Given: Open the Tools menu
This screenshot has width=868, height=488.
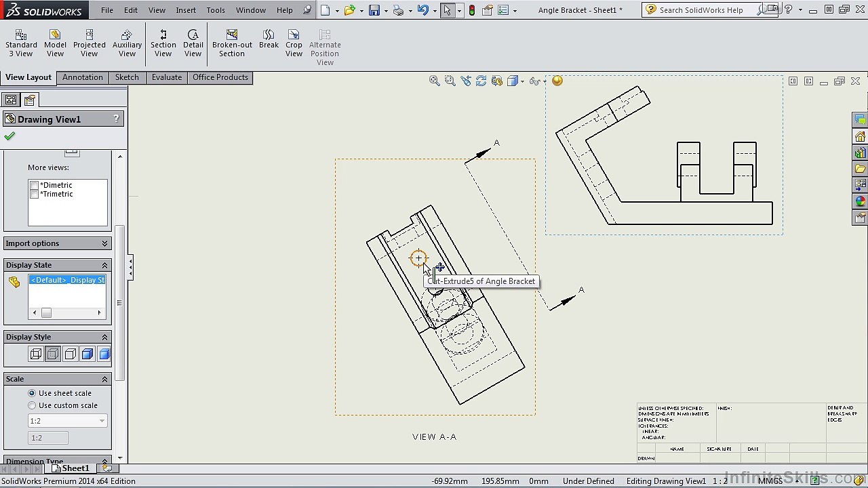Looking at the screenshot, I should 216,10.
